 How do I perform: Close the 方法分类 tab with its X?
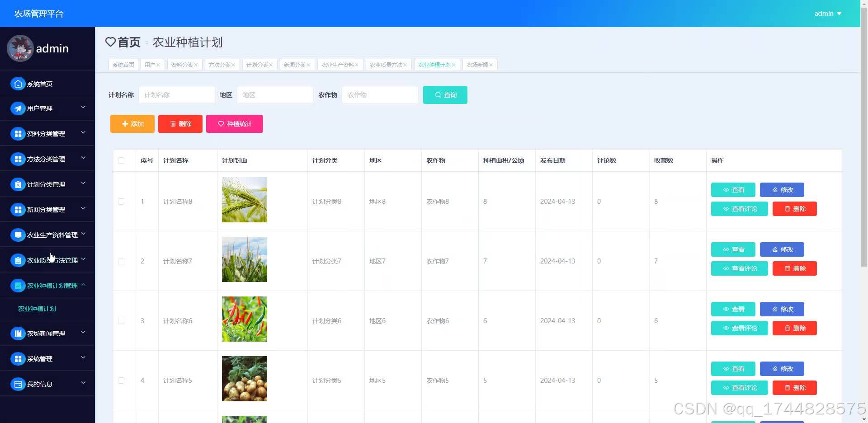(233, 65)
